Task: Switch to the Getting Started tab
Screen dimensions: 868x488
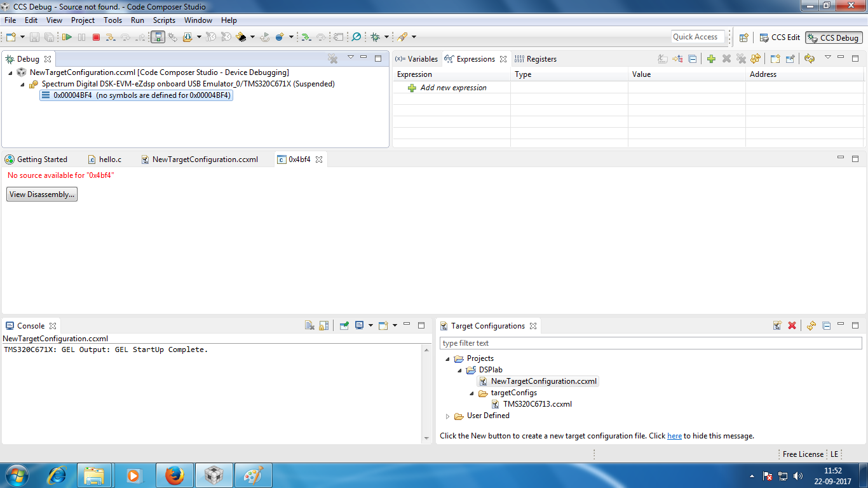Action: [x=36, y=159]
